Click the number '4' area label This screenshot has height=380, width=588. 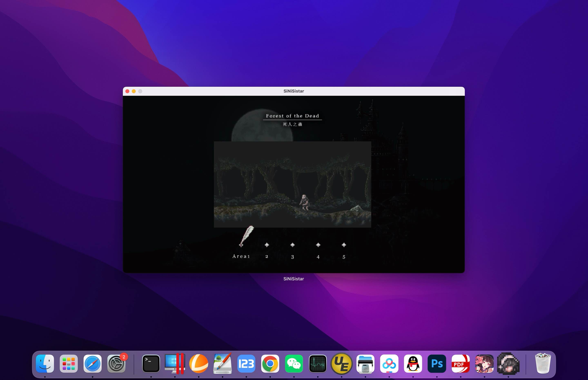coord(318,257)
